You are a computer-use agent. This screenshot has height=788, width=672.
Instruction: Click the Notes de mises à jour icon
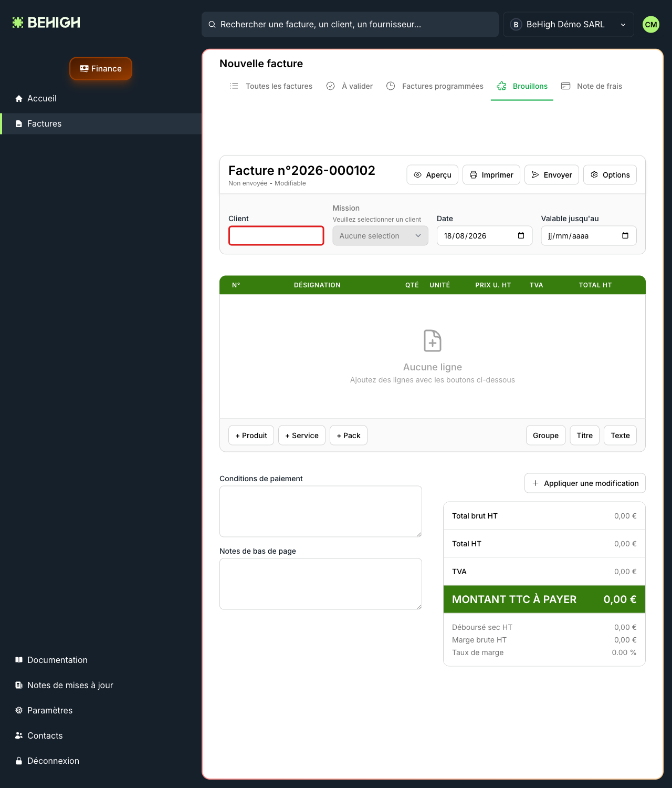(19, 685)
